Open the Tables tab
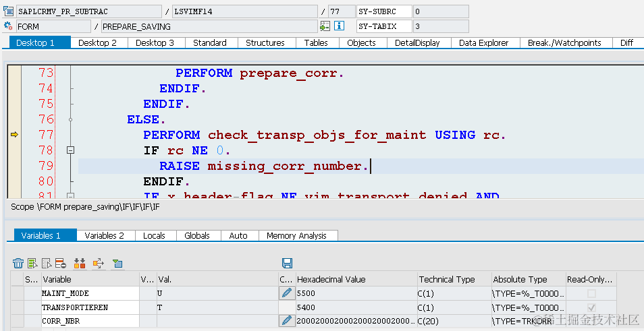The height and width of the screenshot is (331, 644). 316,42
